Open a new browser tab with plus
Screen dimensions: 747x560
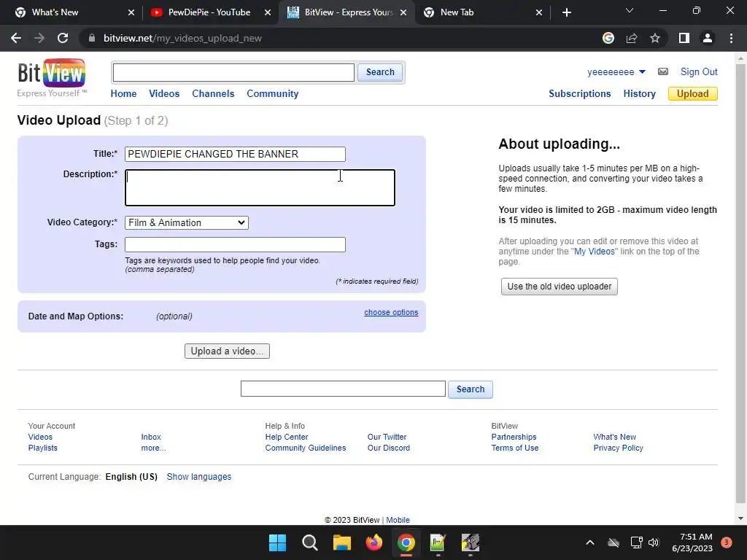coord(566,12)
